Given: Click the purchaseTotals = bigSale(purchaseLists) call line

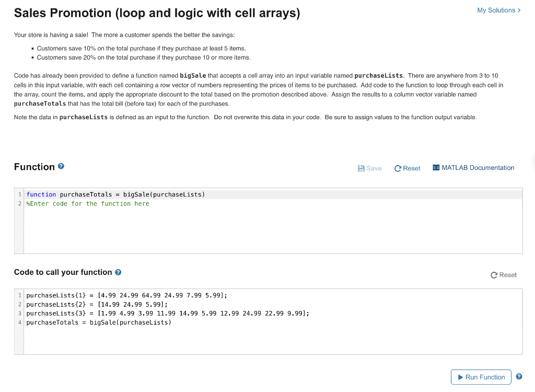Looking at the screenshot, I should click(99, 322).
